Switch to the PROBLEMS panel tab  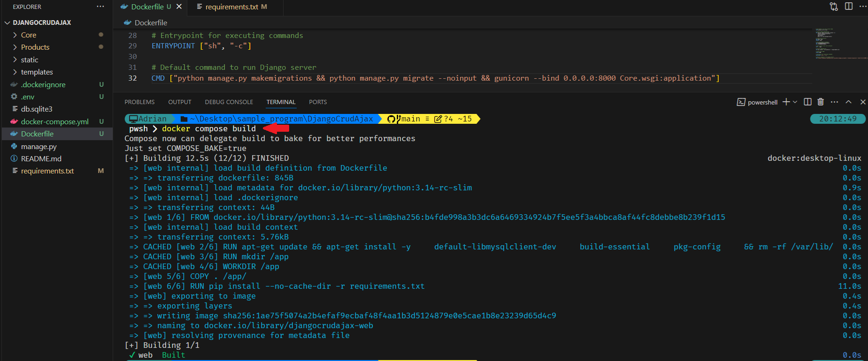tap(139, 102)
